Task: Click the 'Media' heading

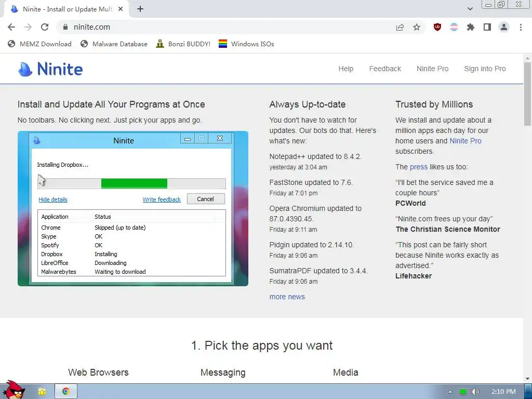Action: tap(345, 373)
